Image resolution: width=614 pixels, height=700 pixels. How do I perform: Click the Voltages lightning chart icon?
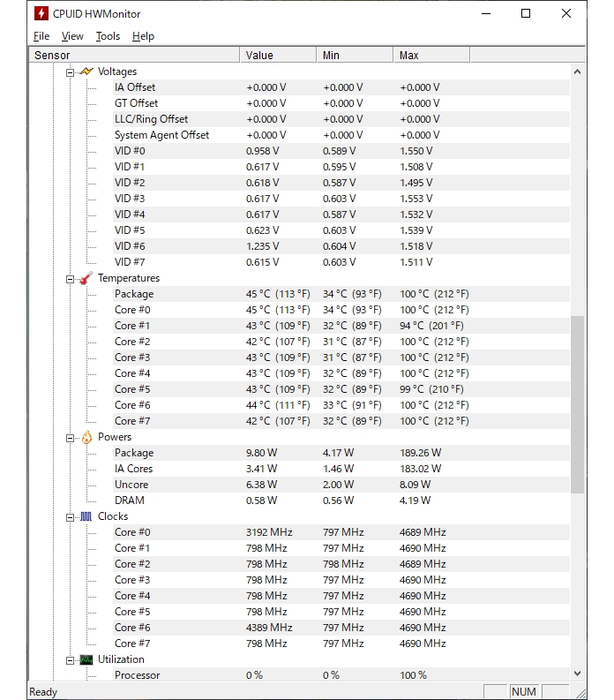(86, 72)
